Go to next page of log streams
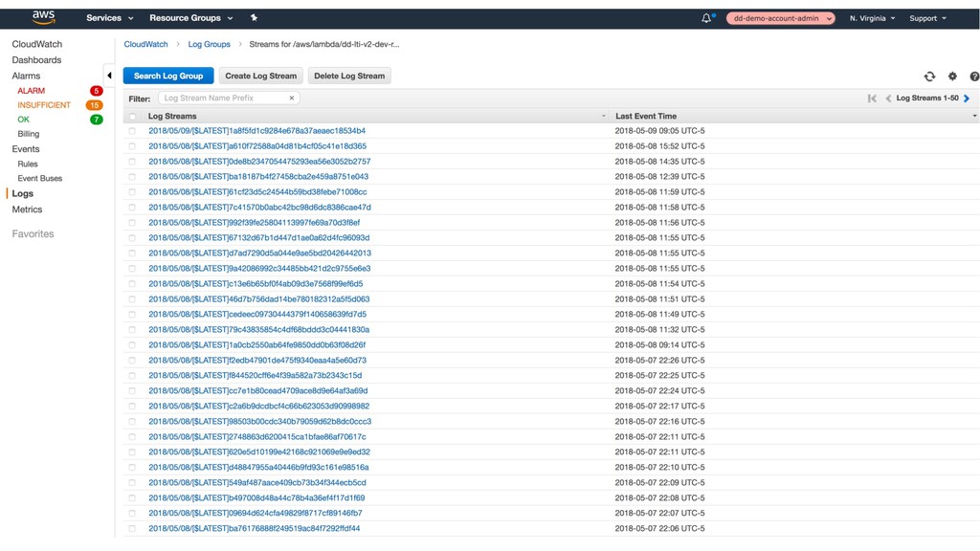The image size is (980, 551). click(x=967, y=99)
